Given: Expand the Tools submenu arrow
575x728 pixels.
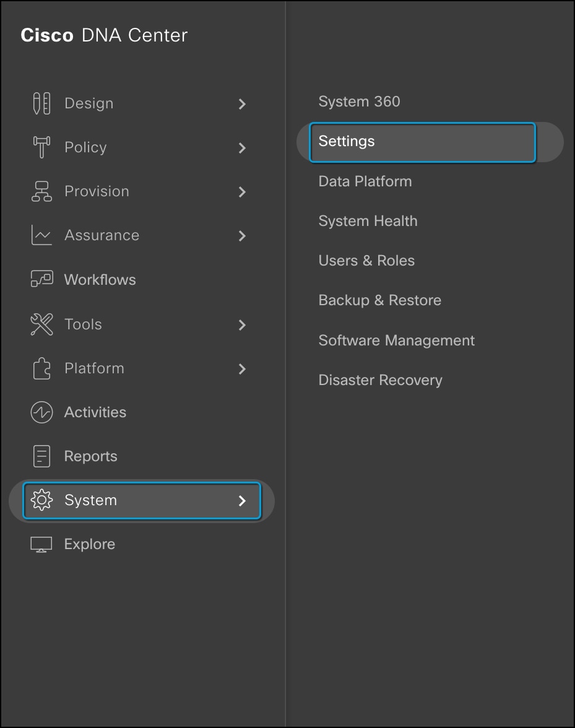Looking at the screenshot, I should tap(242, 325).
